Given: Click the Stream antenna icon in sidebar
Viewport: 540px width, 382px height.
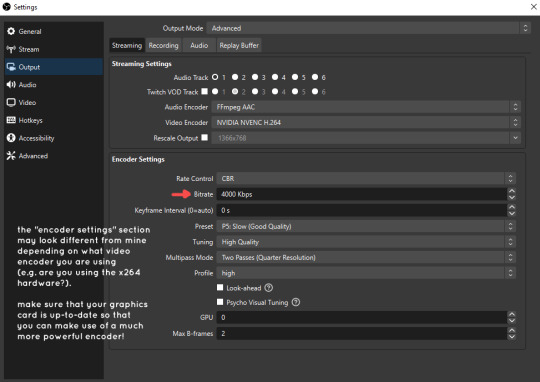Looking at the screenshot, I should [x=11, y=49].
